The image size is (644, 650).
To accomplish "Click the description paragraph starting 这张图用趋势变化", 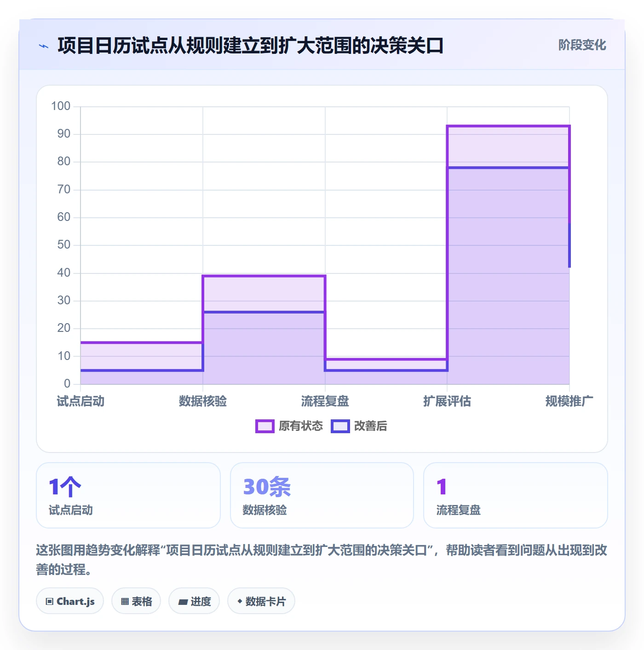I will pyautogui.click(x=322, y=560).
